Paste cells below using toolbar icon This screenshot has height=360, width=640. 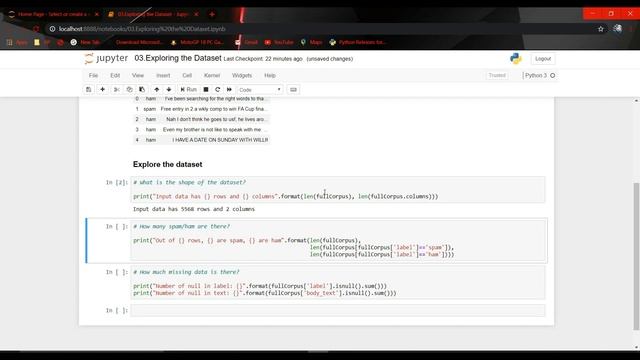pos(142,89)
